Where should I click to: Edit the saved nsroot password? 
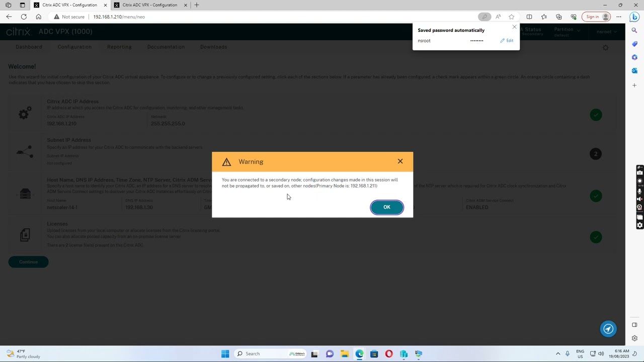507,41
